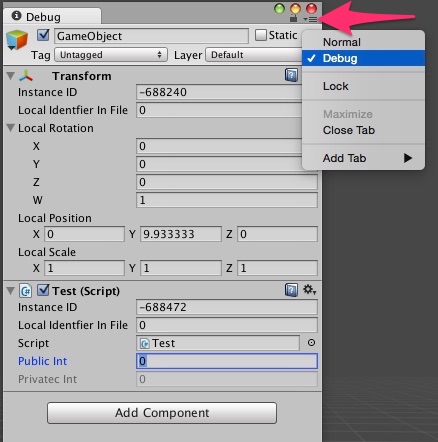Choose Lock from the context menu
This screenshot has width=438, height=442.
[x=363, y=86]
